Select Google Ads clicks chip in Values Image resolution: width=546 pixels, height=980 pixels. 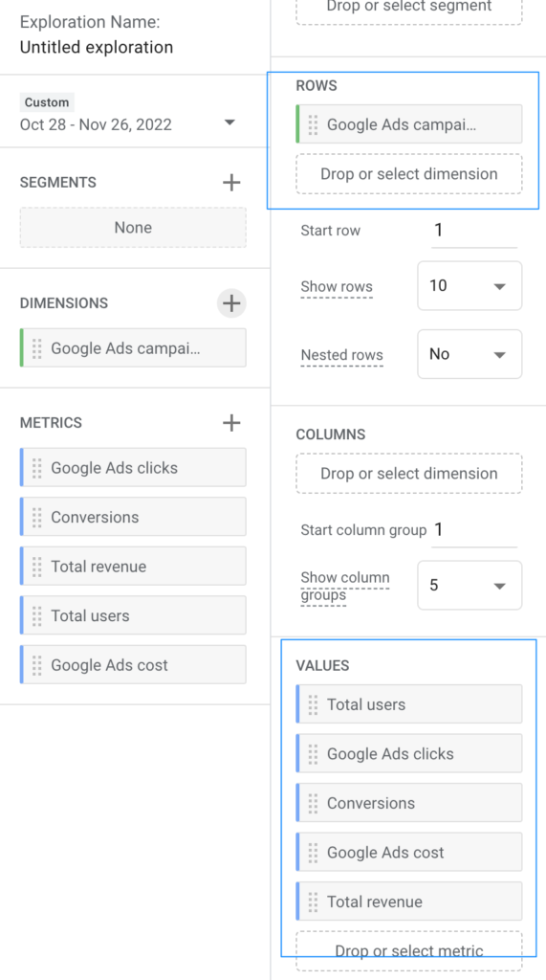click(409, 754)
